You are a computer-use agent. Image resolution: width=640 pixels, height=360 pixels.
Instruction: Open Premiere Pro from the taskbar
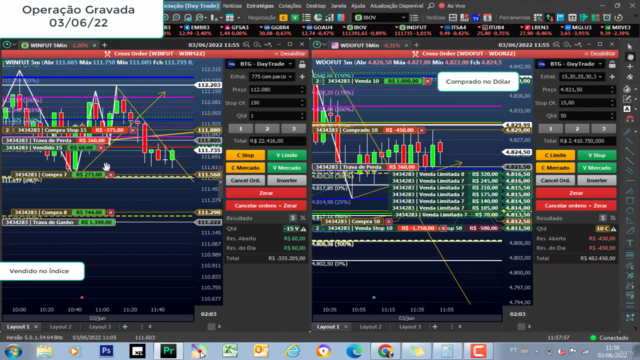[168, 351]
